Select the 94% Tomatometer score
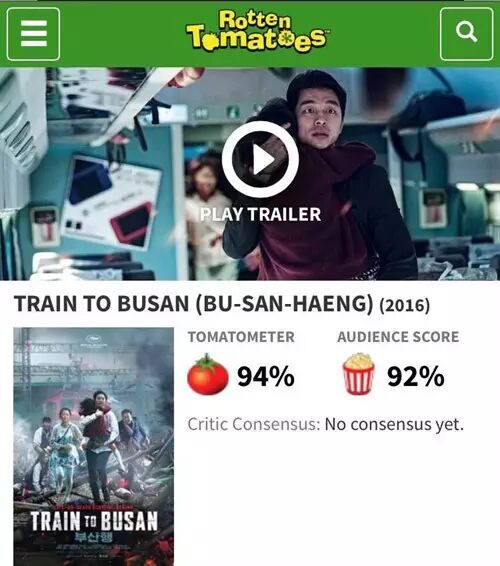This screenshot has height=566, width=500. click(x=266, y=376)
